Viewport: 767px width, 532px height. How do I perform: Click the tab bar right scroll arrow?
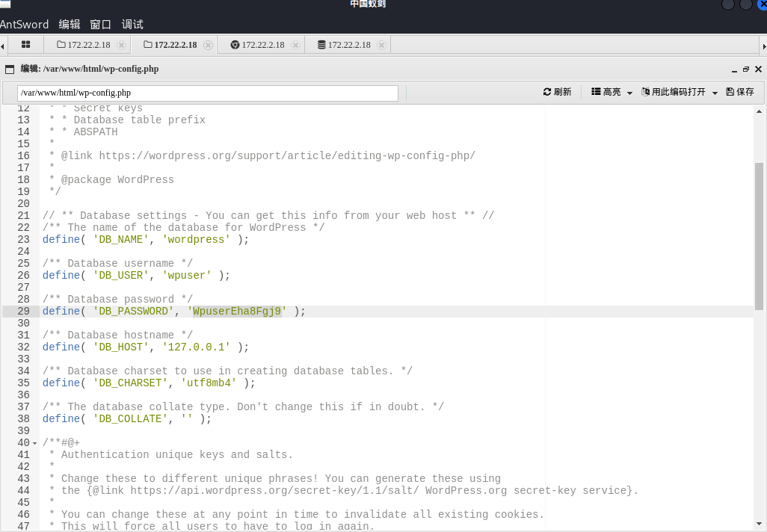764,46
